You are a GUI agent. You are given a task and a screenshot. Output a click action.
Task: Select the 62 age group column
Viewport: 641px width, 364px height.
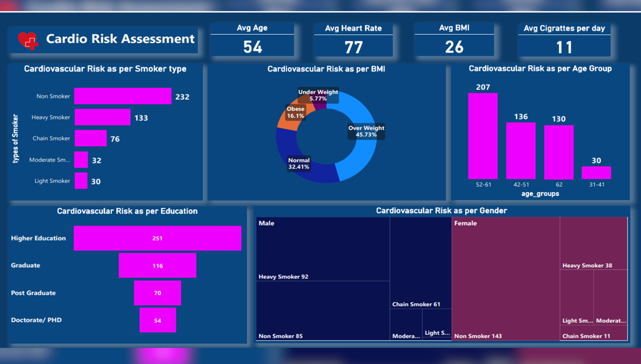click(559, 152)
